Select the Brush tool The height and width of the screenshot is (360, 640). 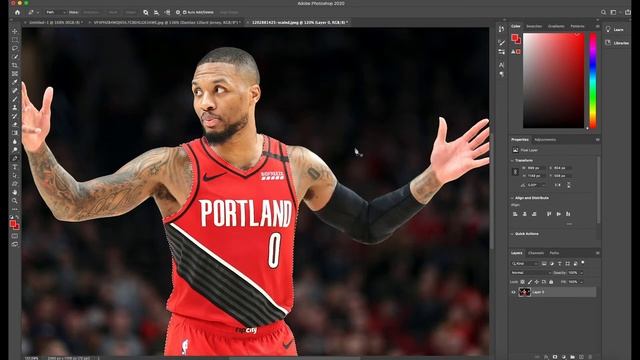pos(15,99)
